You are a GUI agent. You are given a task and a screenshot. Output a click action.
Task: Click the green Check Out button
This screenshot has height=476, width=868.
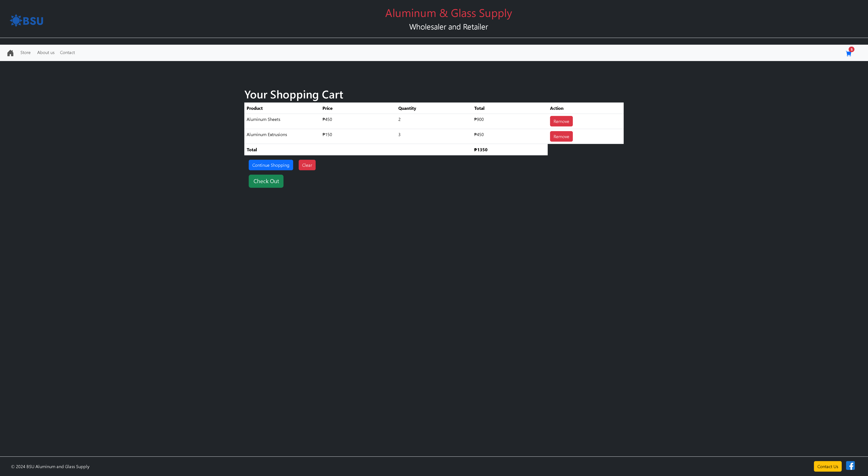266,181
